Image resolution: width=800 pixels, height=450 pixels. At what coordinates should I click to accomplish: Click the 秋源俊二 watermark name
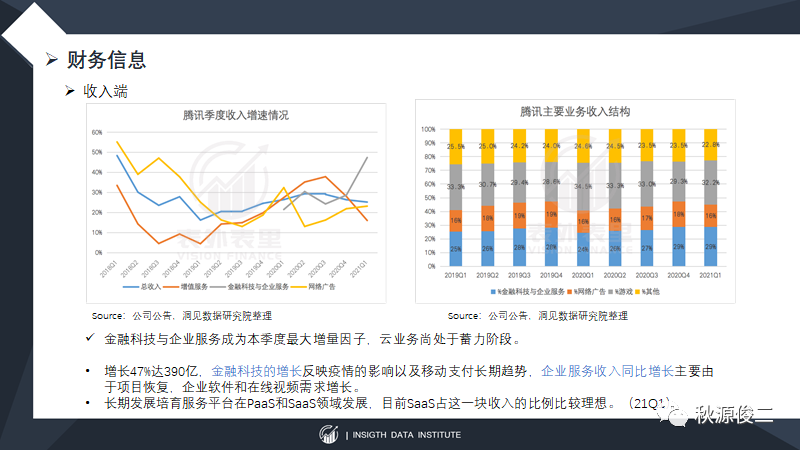coord(734,415)
